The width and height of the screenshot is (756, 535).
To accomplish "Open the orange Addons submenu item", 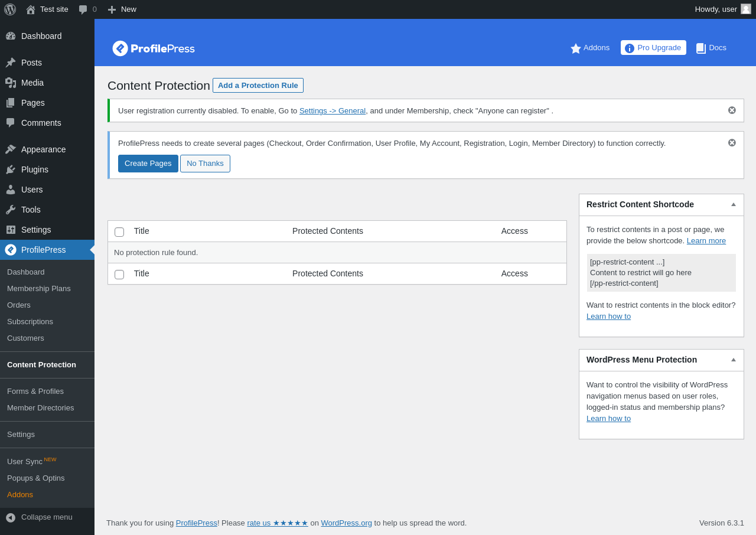I will coord(20,494).
